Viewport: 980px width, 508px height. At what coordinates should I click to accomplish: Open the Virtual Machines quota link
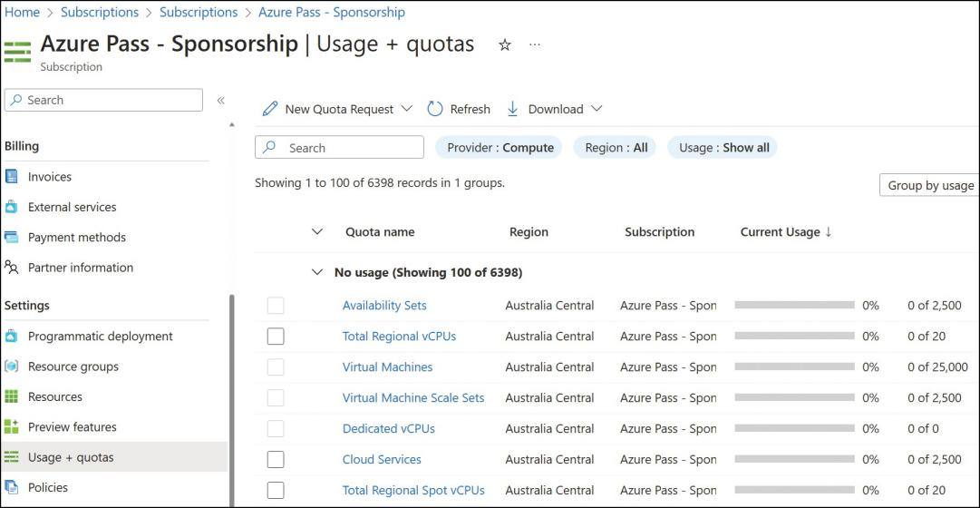tap(387, 366)
